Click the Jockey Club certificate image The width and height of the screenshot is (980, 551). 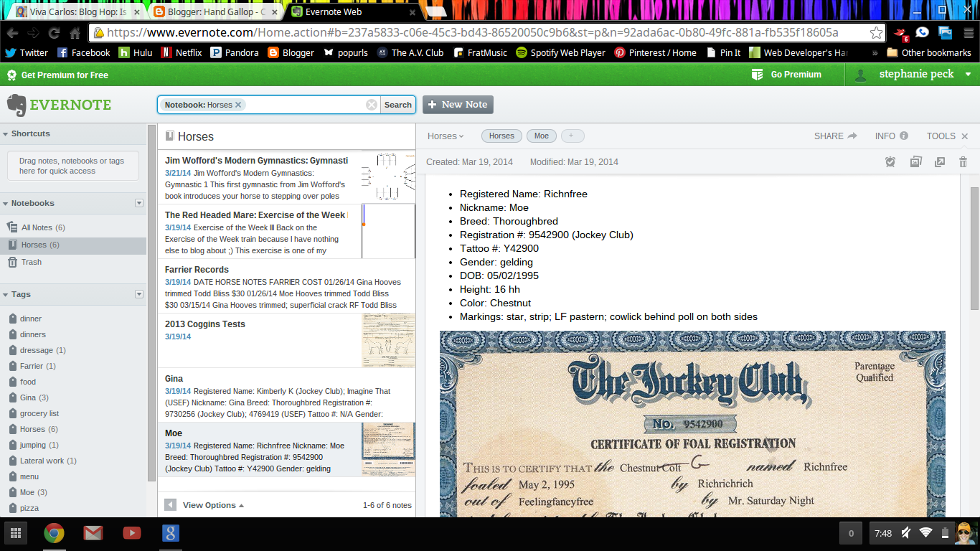tap(692, 423)
